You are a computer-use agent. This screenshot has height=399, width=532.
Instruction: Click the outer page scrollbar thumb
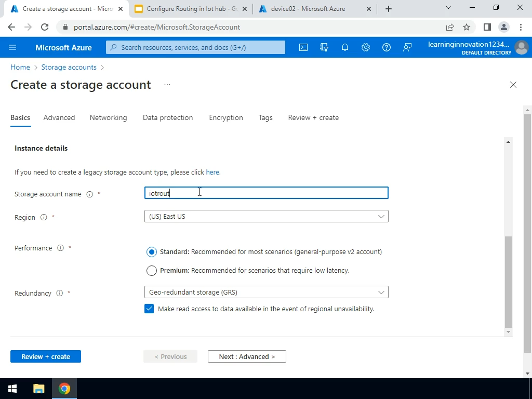click(527, 234)
